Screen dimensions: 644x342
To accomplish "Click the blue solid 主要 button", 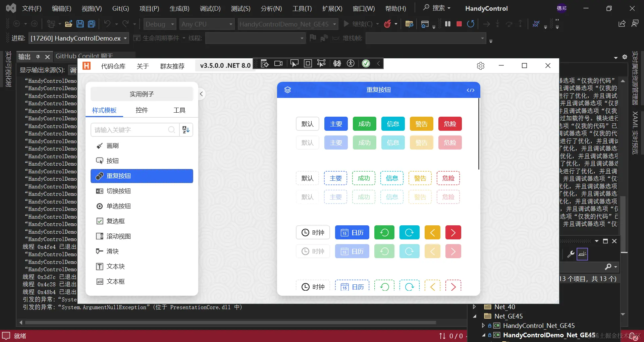I will tap(336, 124).
